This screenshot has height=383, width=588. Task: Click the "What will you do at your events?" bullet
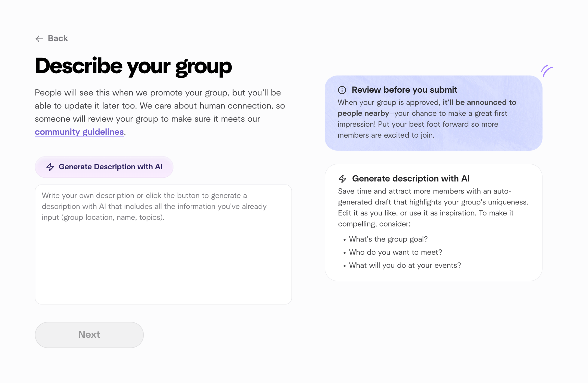(x=405, y=266)
